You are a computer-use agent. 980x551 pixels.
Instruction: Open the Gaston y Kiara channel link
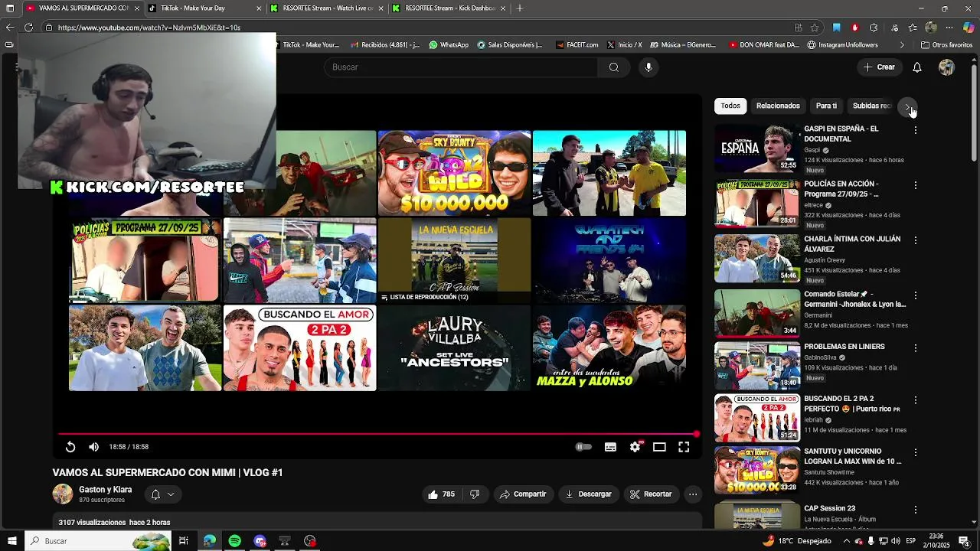point(105,490)
